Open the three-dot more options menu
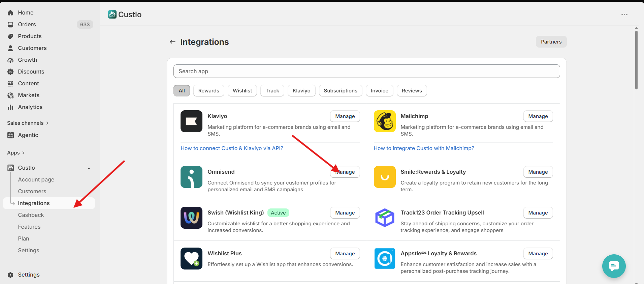The image size is (644, 284). [624, 15]
